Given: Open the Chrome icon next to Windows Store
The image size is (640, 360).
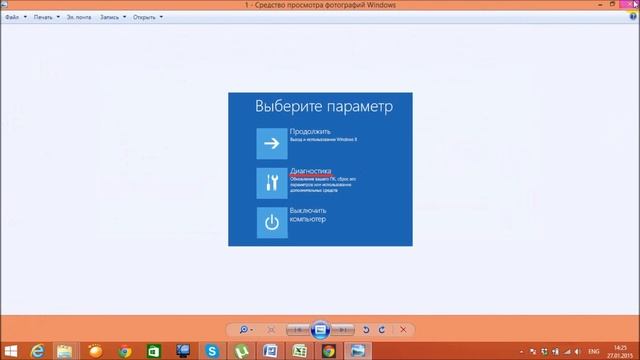Looking at the screenshot, I should (x=124, y=351).
